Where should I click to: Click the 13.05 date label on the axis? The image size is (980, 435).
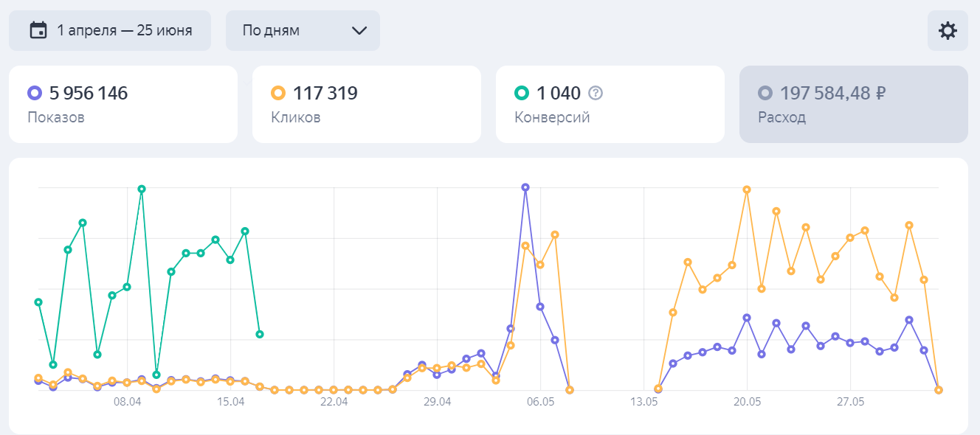coord(643,403)
